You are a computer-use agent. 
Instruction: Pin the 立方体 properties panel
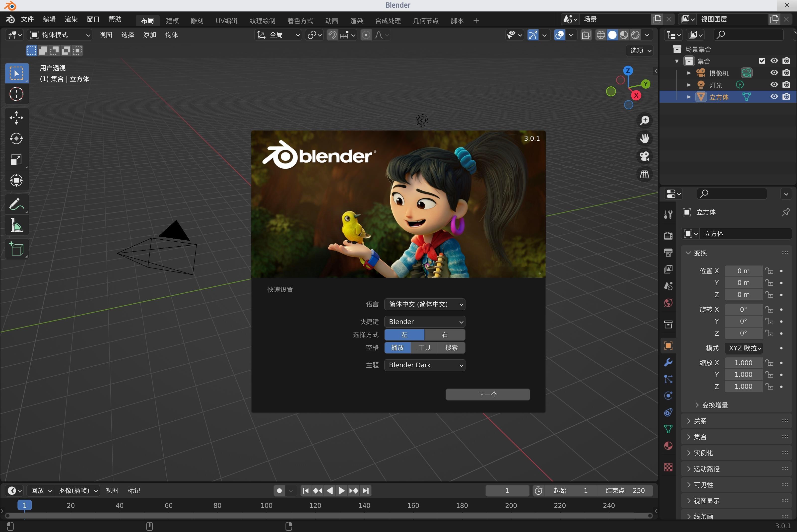click(786, 212)
